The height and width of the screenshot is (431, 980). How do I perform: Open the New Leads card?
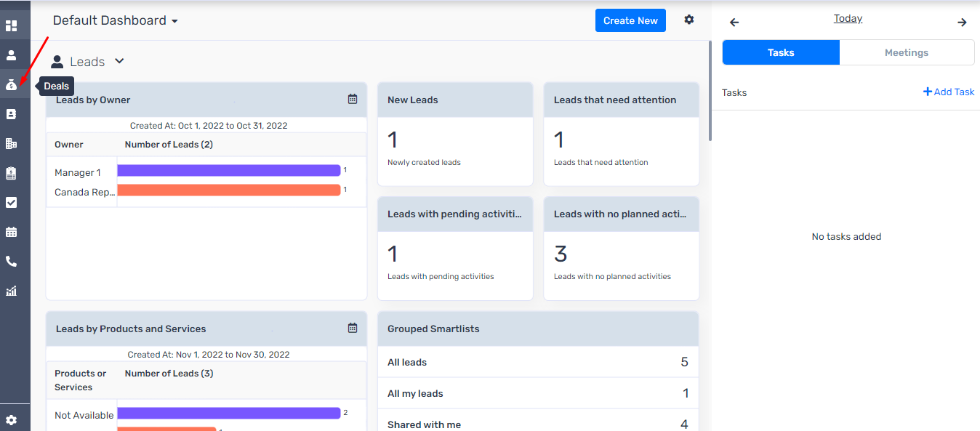tap(455, 134)
